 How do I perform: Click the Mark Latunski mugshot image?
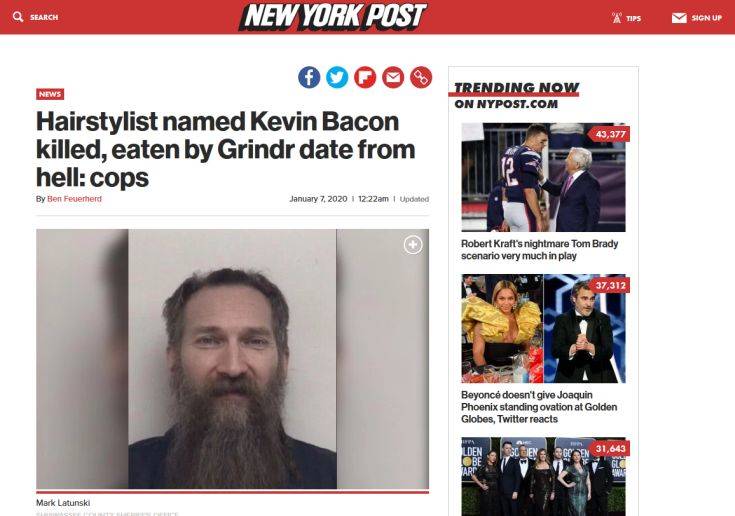232,359
